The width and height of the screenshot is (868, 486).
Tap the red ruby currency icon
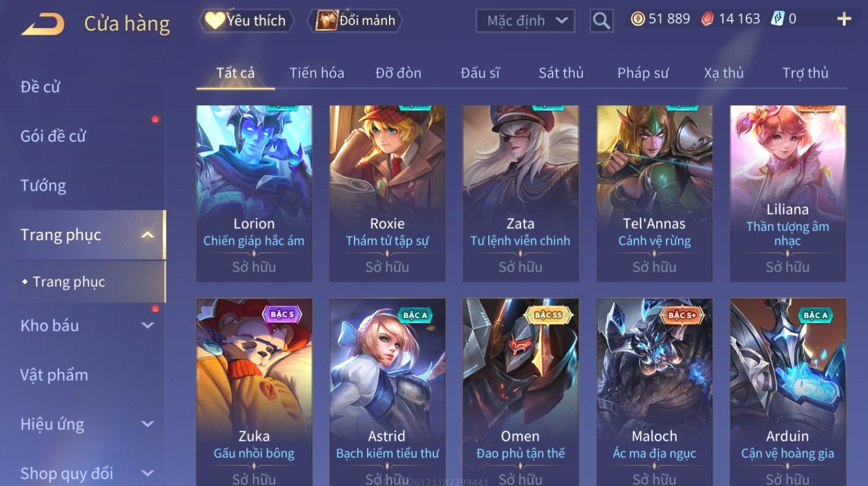pos(707,19)
